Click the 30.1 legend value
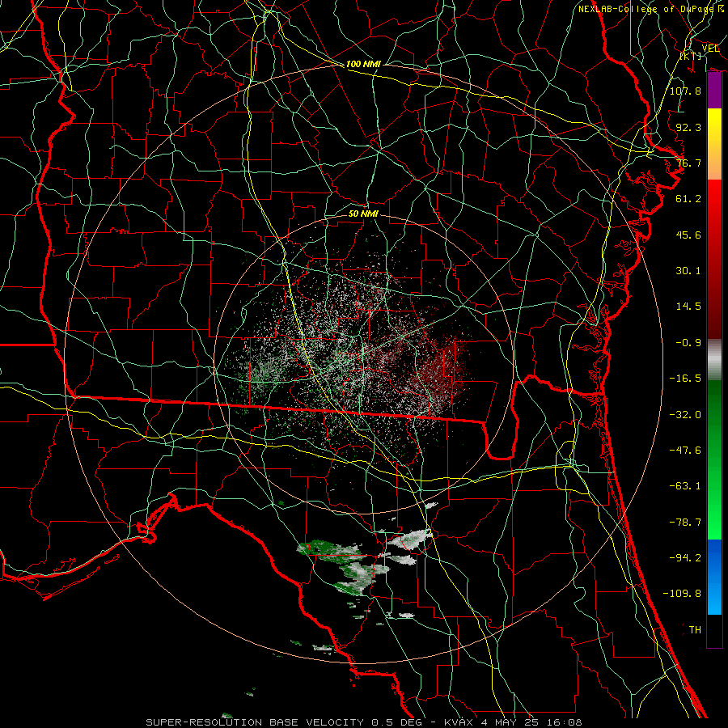This screenshot has height=728, width=728. point(688,271)
